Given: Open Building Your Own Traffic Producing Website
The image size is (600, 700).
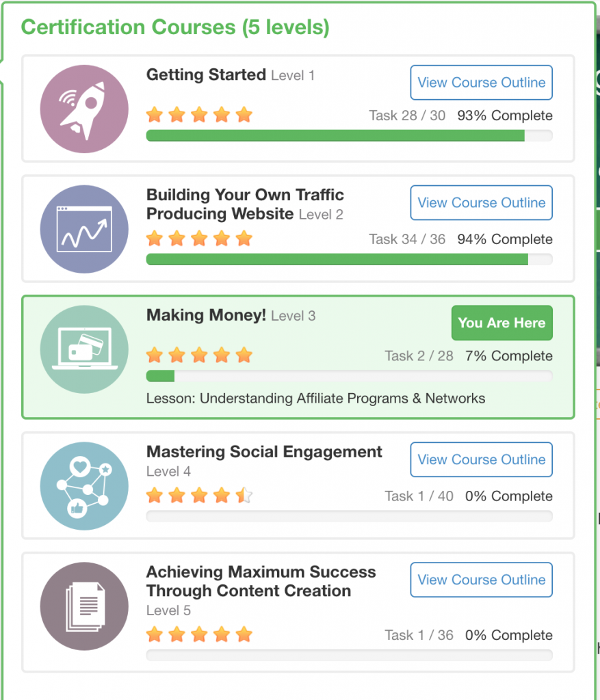Looking at the screenshot, I should point(245,204).
